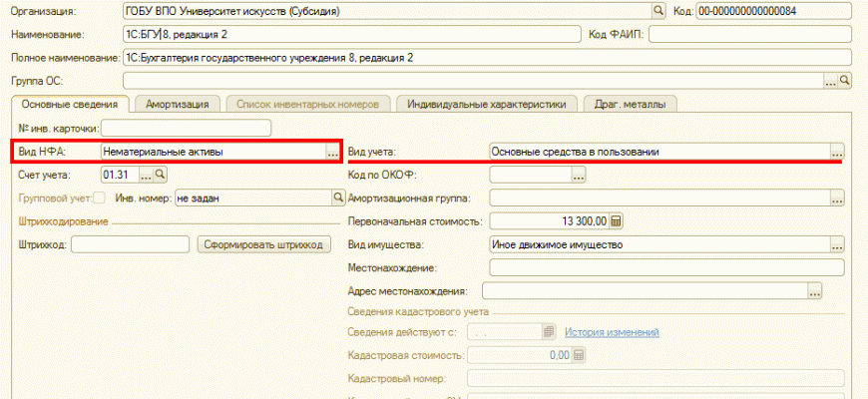Image resolution: width=868 pixels, height=399 pixels.
Task: Click the ellipsis button in Вид НФА field
Action: [332, 153]
